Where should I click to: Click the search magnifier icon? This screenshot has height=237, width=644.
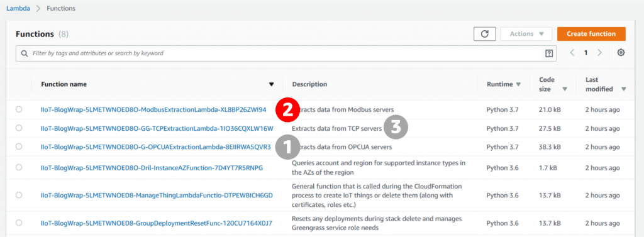[25, 53]
